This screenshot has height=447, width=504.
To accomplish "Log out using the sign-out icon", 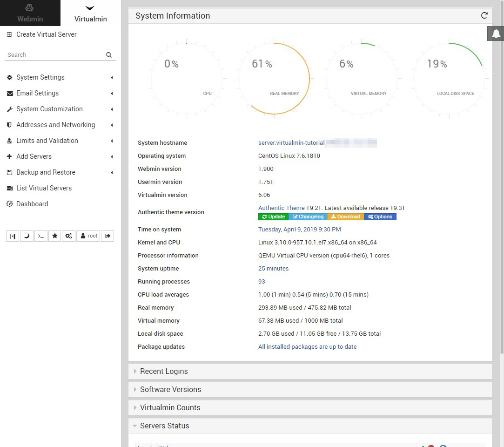I will [108, 236].
